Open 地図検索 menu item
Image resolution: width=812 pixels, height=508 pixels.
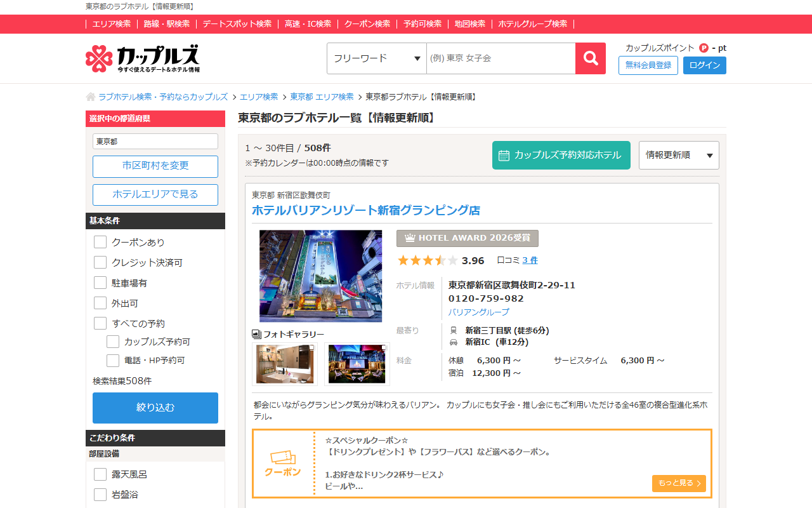(x=470, y=24)
